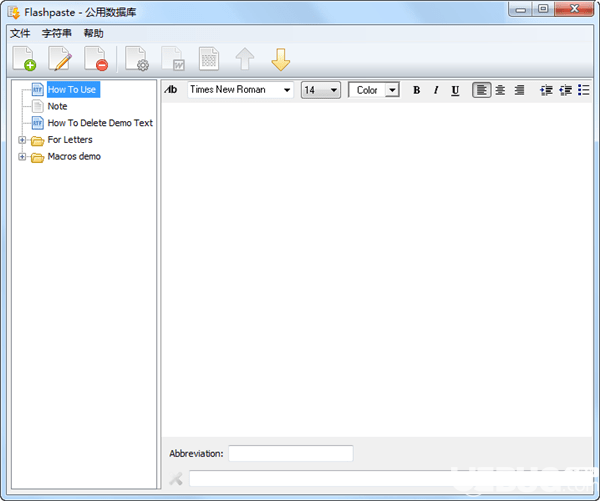Select the Macros demo folder
The image size is (600, 501).
[x=74, y=157]
